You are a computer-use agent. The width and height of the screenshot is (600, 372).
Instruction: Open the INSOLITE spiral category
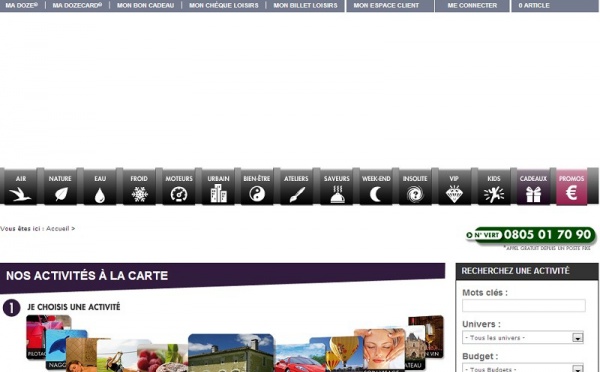[415, 187]
